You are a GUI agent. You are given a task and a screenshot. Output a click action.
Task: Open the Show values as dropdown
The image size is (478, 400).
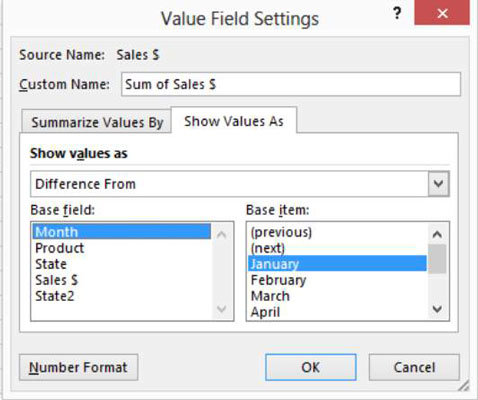click(x=438, y=184)
